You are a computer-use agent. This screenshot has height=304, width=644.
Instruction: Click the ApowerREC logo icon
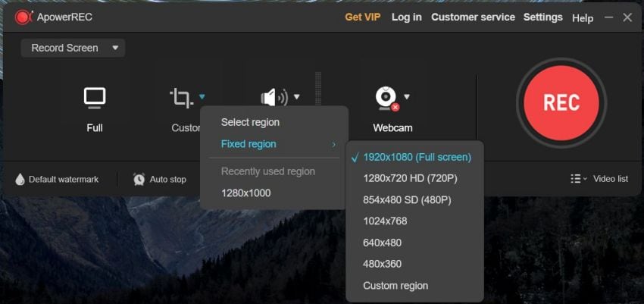(23, 17)
